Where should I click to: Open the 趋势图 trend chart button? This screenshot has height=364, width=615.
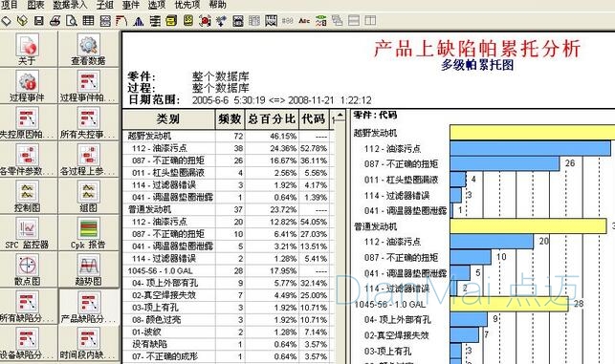(88, 269)
